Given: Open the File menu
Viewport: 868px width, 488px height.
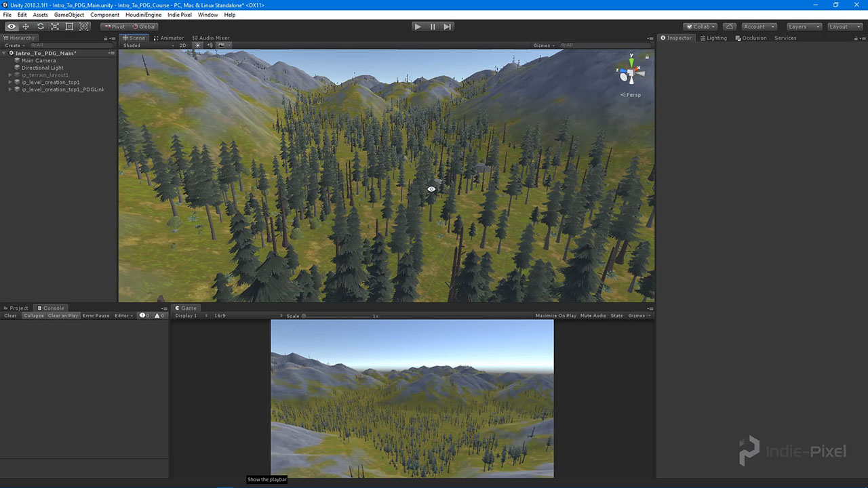Looking at the screenshot, I should click(7, 15).
